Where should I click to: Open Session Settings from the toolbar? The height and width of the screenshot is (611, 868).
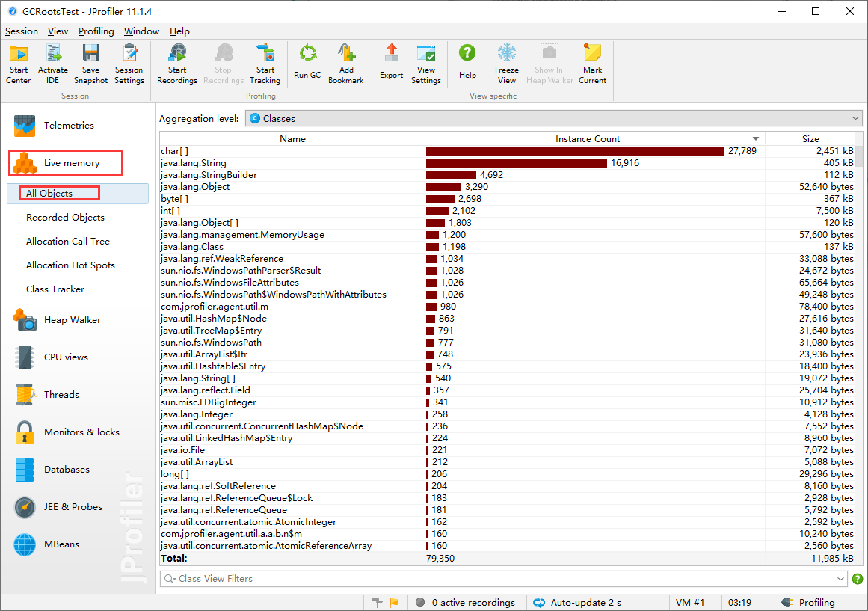129,64
